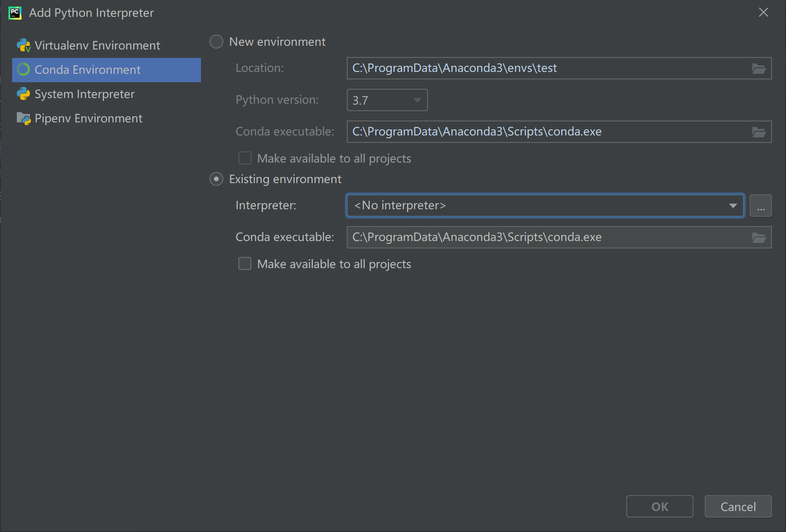Click the OK button
This screenshot has width=786, height=532.
(660, 506)
